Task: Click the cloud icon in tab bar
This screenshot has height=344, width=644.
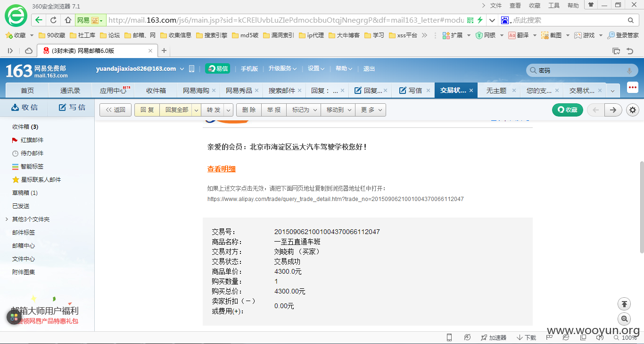Action: coord(29,50)
